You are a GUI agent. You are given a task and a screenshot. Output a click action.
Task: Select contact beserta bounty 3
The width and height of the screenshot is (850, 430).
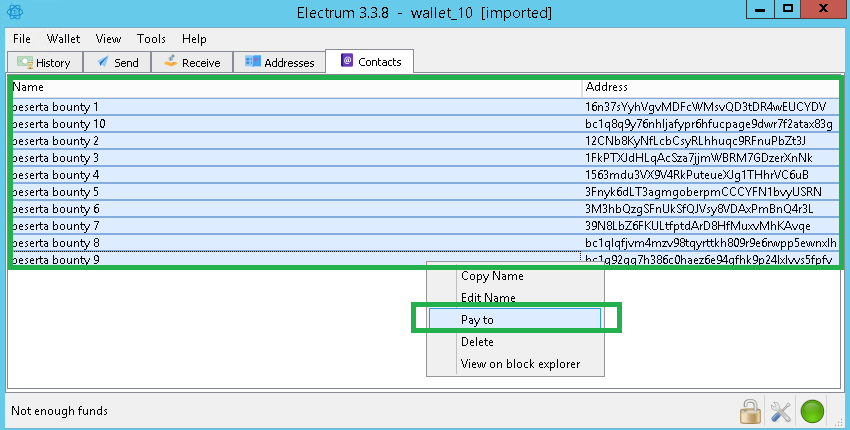pos(296,158)
